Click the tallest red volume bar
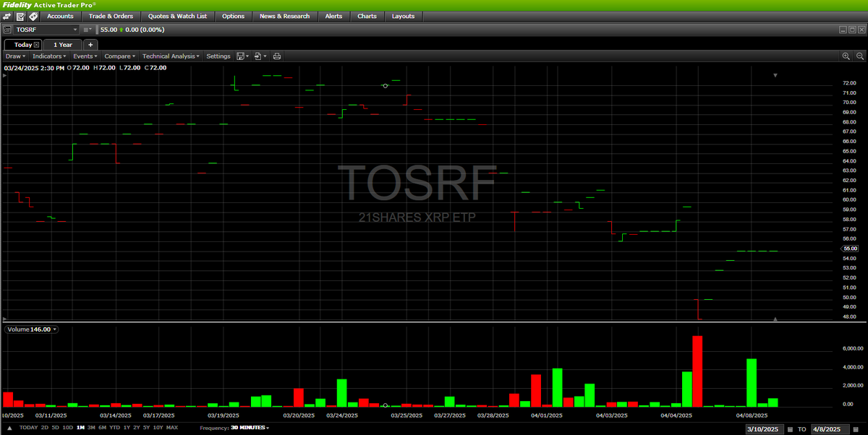The image size is (868, 435). (697, 371)
